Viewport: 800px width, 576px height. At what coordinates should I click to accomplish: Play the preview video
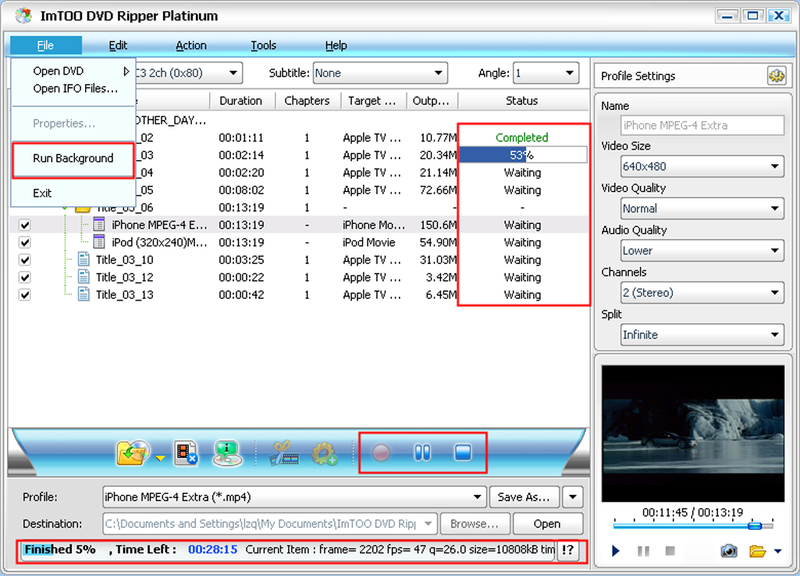coord(616,551)
